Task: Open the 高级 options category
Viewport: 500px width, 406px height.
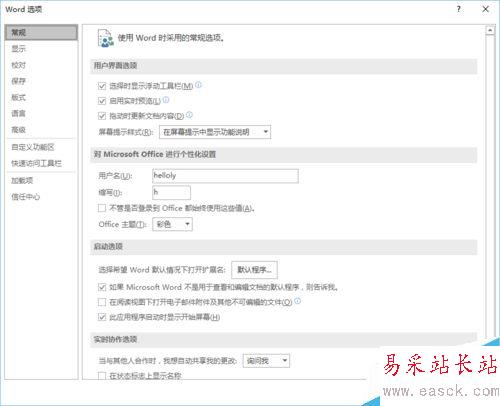Action: [x=19, y=130]
